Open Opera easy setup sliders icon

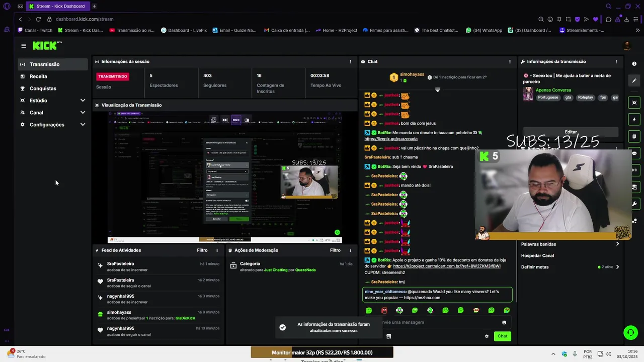(x=635, y=19)
